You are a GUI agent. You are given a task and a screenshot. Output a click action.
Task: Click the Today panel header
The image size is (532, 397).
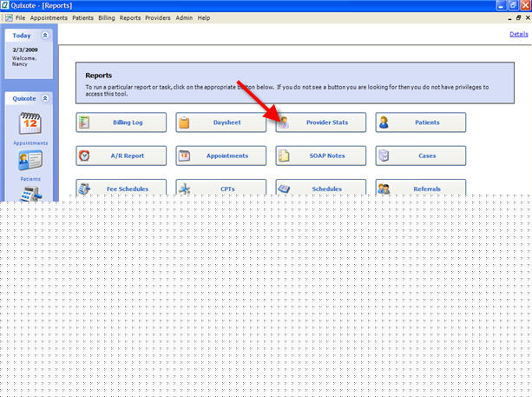click(29, 36)
